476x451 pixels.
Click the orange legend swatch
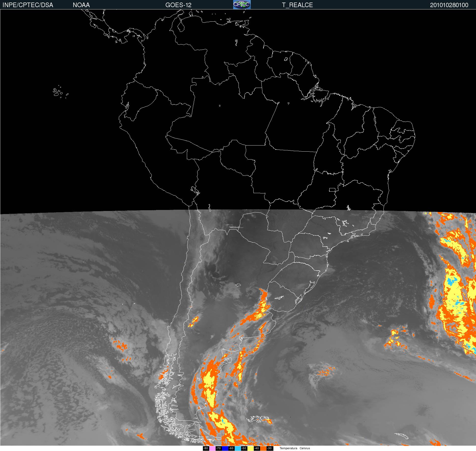coord(263,448)
